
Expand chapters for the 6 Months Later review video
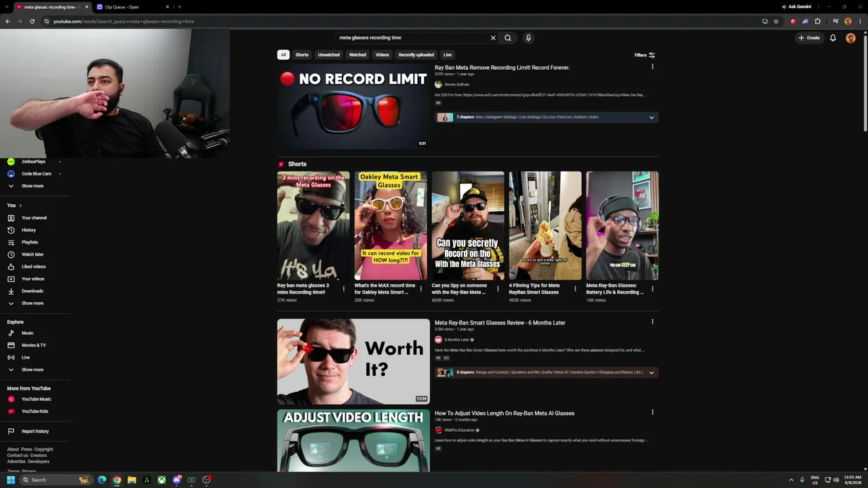(x=651, y=372)
